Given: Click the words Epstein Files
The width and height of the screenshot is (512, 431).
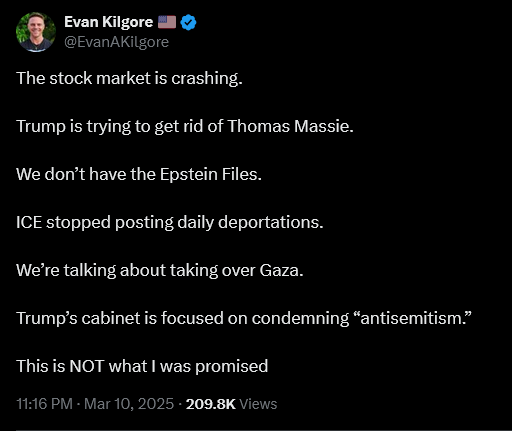Looking at the screenshot, I should pos(211,174).
